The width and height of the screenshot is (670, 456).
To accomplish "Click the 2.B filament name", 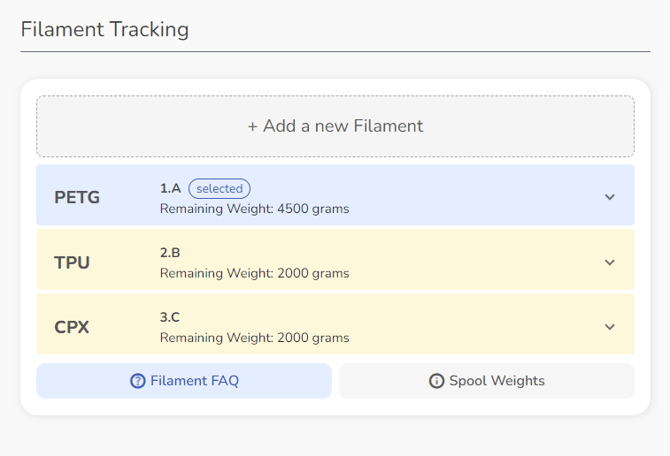I will tap(170, 253).
